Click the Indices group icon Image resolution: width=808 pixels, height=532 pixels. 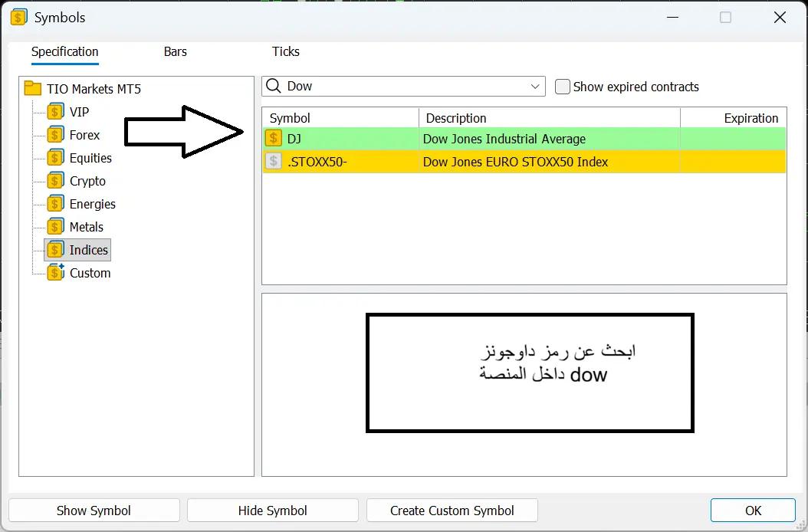coord(56,249)
